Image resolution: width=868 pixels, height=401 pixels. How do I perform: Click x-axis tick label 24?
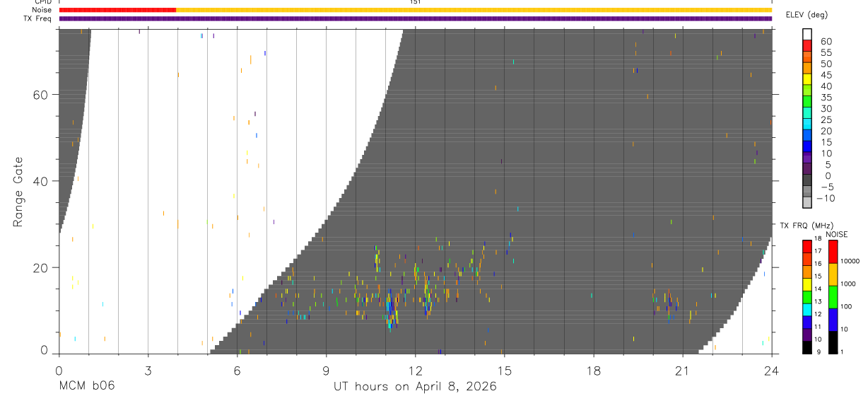[x=771, y=370]
